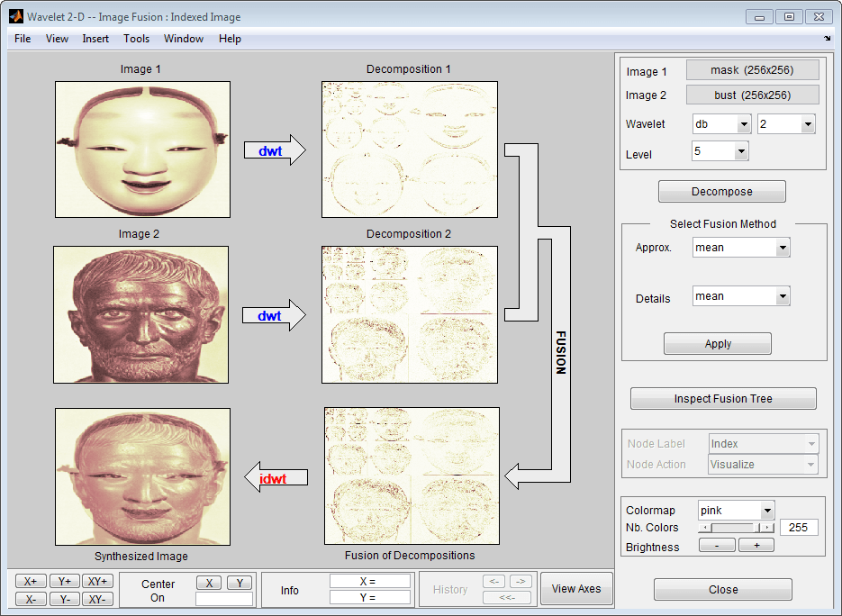Click the Info X = field
Image resolution: width=842 pixels, height=616 pixels.
(x=369, y=581)
